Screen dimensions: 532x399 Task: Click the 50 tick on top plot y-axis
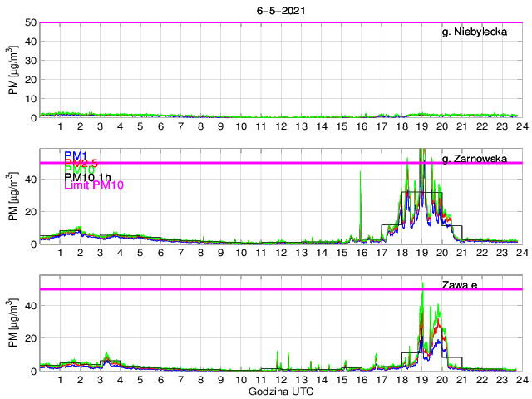(x=31, y=22)
